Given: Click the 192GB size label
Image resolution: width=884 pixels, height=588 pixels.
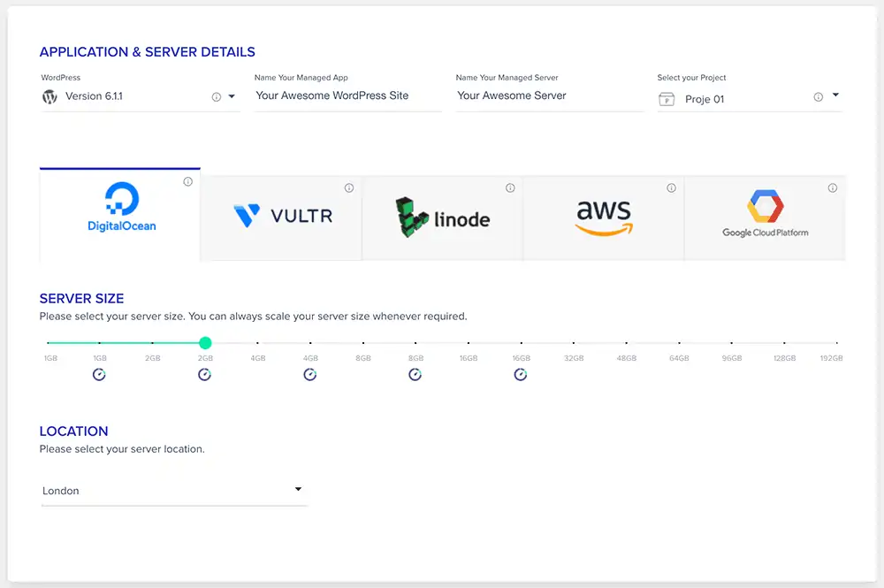Looking at the screenshot, I should point(832,358).
